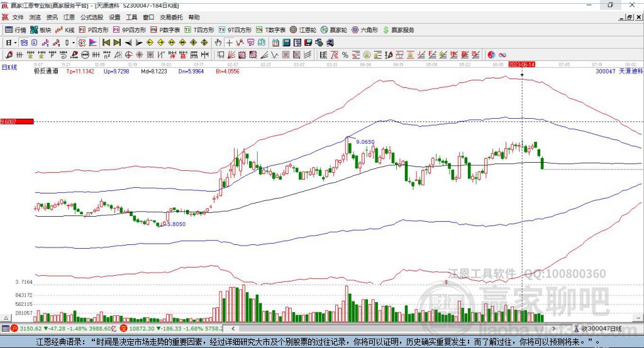Select the 2023-06-14 date marker
This screenshot has height=348, width=644.
521,65
